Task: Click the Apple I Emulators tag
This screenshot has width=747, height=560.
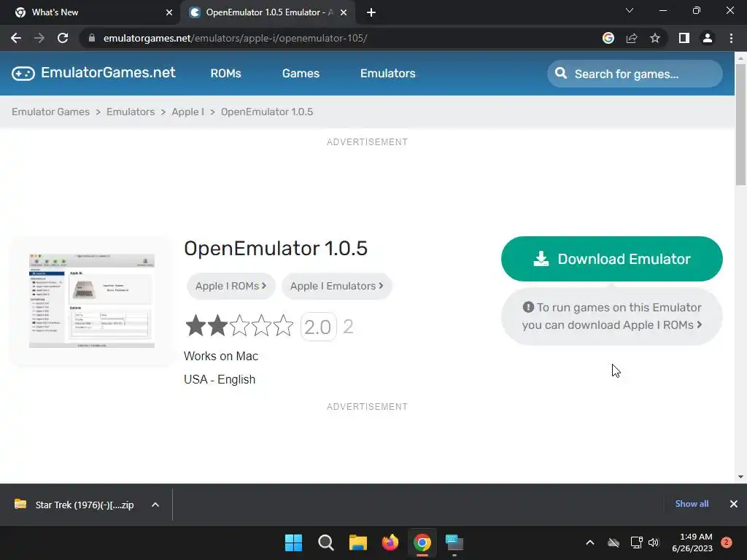Action: coord(337,286)
